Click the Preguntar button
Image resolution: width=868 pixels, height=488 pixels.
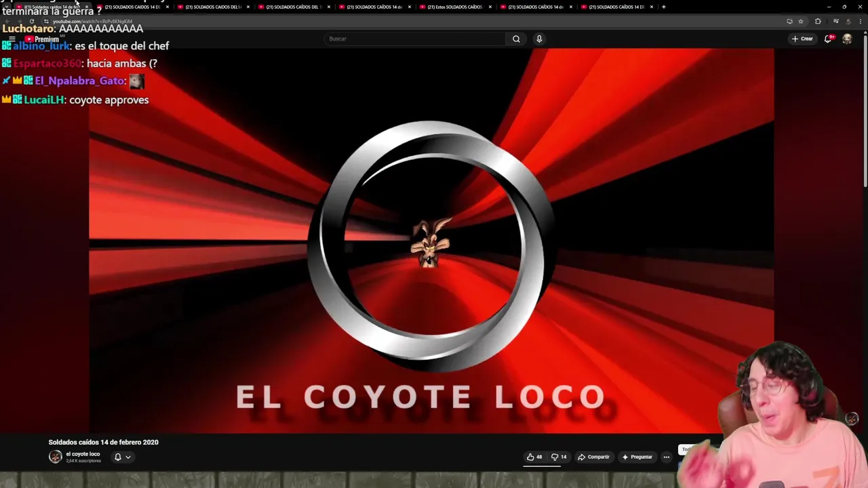click(x=637, y=457)
